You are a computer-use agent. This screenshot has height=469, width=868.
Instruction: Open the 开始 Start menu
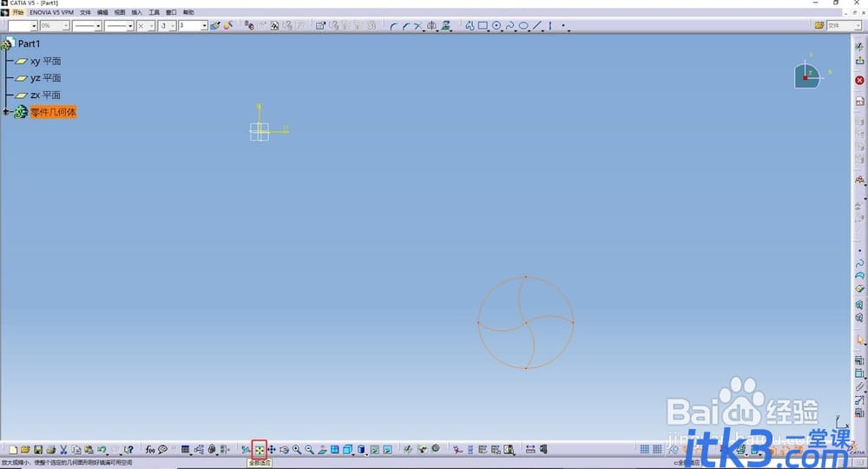17,12
